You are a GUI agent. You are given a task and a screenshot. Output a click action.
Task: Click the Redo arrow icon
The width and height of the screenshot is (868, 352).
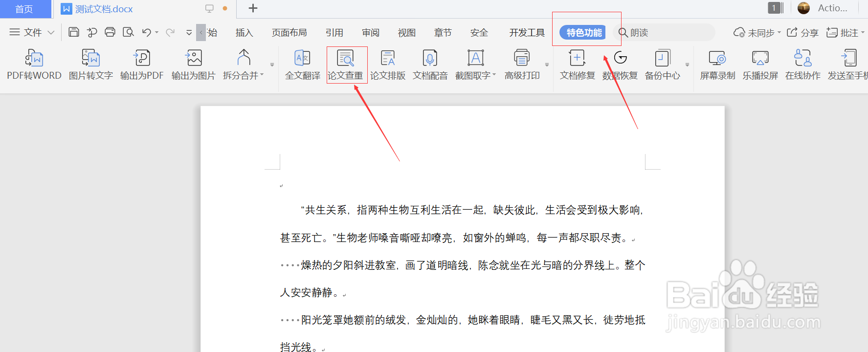pos(170,32)
